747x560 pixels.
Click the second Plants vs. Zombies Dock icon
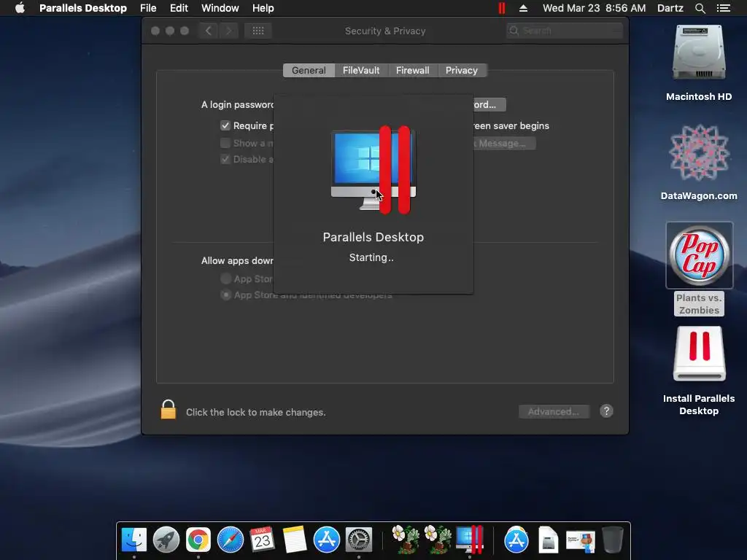[438, 539]
